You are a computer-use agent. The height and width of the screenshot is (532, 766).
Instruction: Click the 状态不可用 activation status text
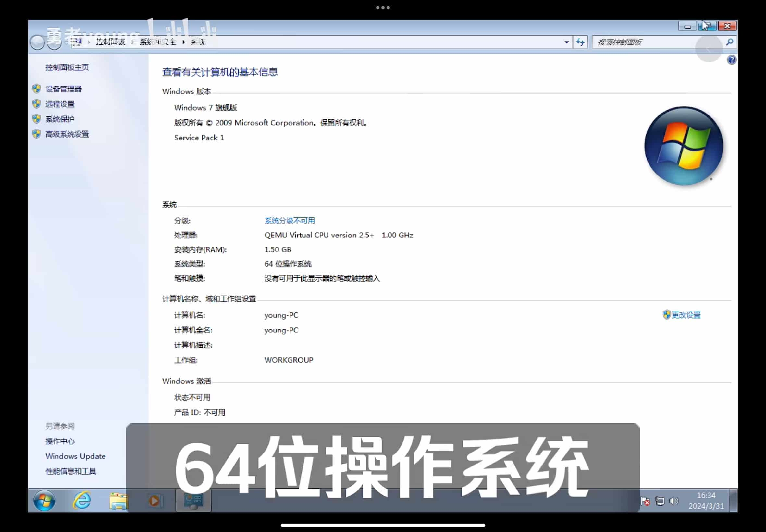point(192,397)
